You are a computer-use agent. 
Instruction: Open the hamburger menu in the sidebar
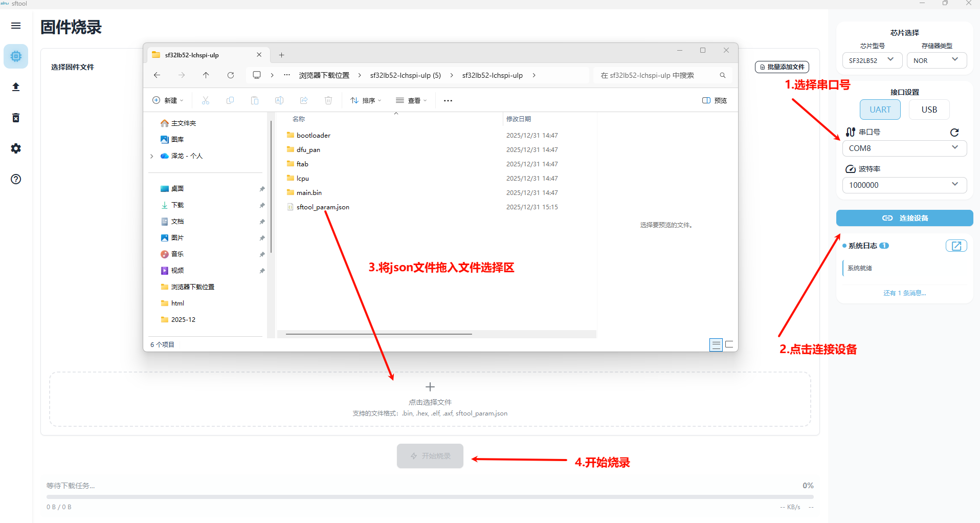coord(16,26)
